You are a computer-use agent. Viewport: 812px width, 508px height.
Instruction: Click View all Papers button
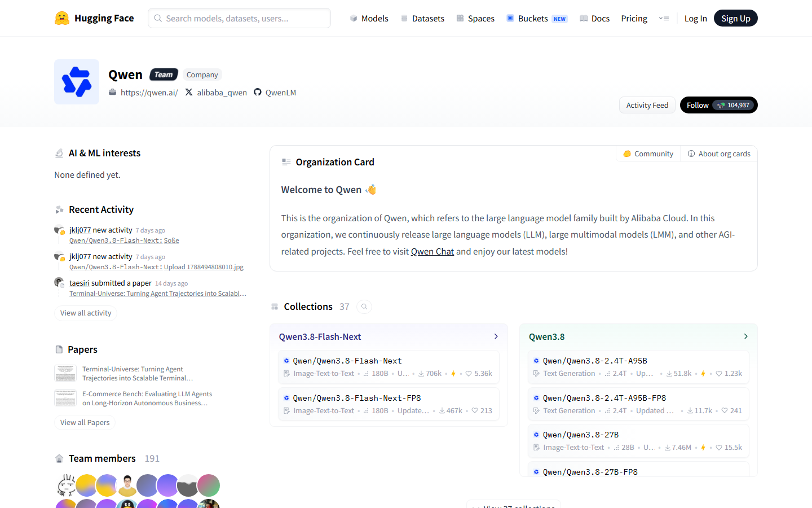[x=85, y=422]
